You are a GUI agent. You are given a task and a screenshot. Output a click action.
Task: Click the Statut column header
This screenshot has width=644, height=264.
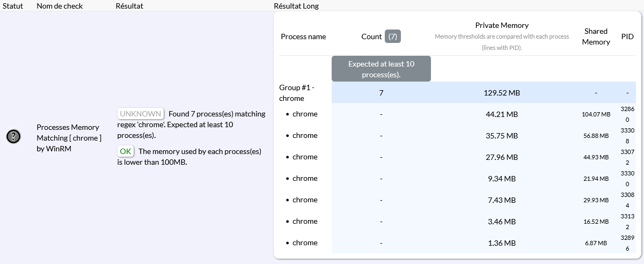(x=12, y=6)
